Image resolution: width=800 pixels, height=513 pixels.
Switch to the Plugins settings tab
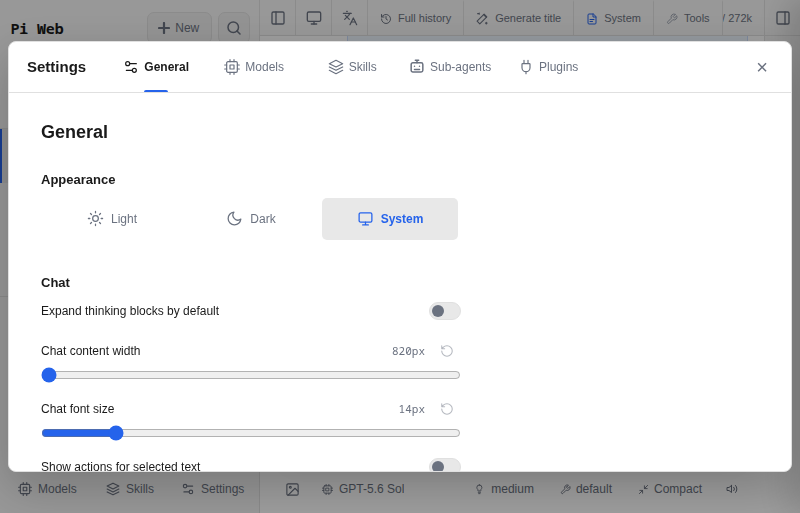pos(549,67)
